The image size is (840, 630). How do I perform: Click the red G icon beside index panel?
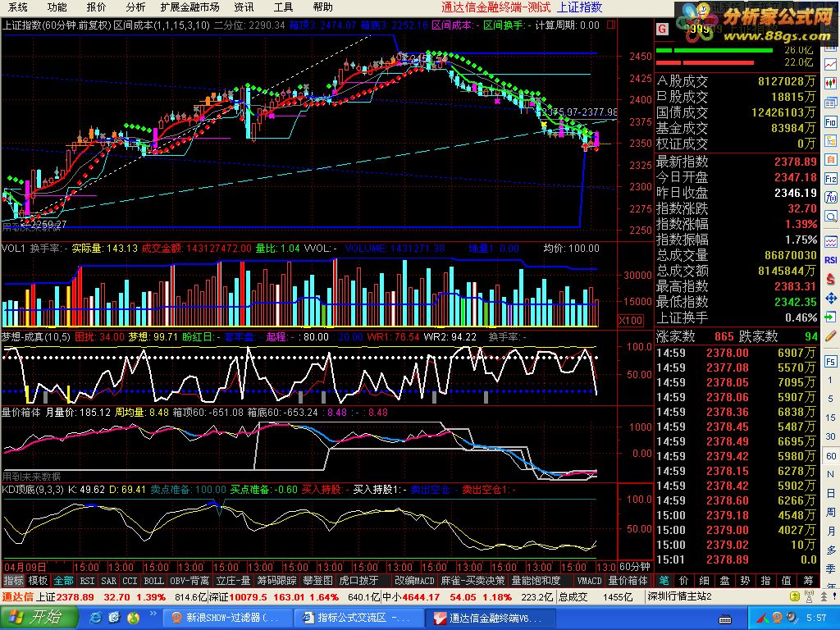[x=662, y=29]
